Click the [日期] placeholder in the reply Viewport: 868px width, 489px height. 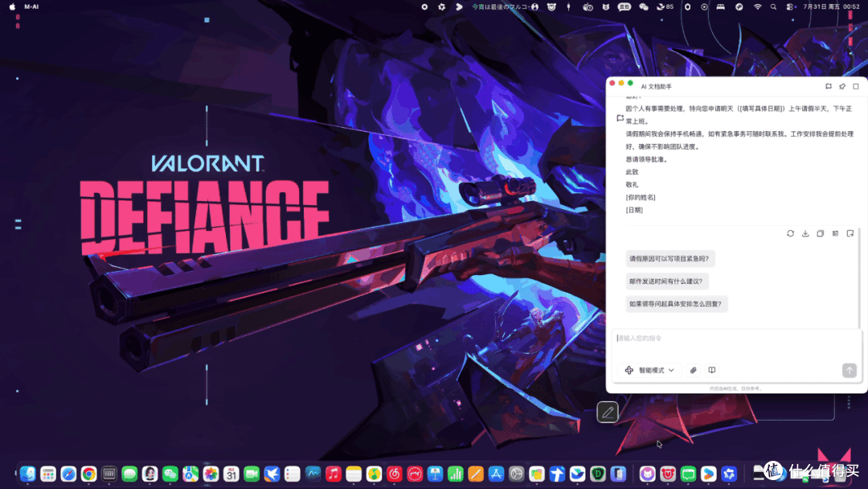634,211
